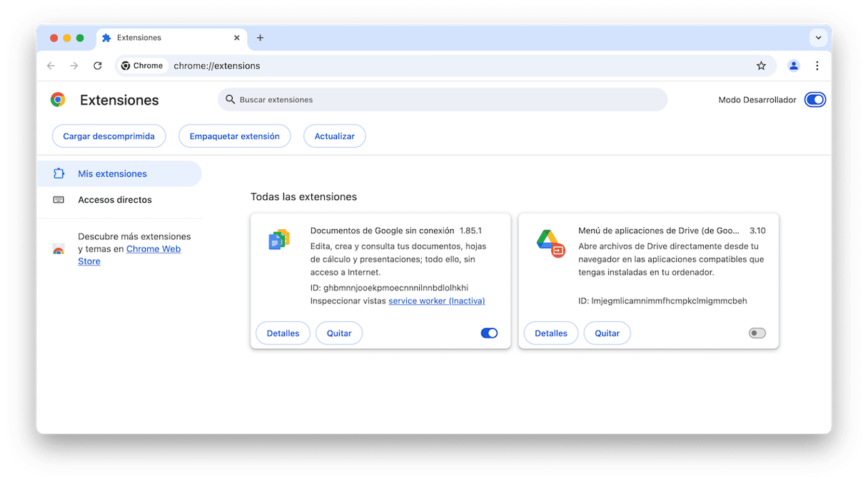Open Mis extensiones in the sidebar
The height and width of the screenshot is (482, 868).
pos(119,174)
